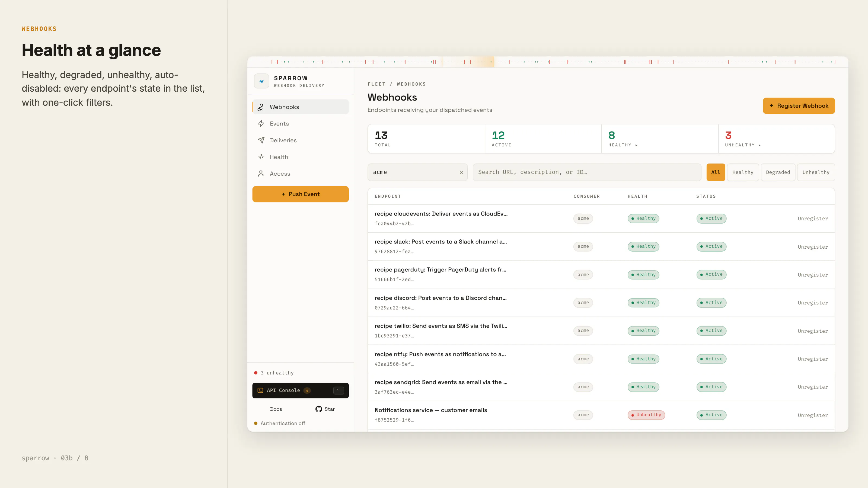Screen dimensions: 868x488
Task: Open the Docs link
Action: point(276,409)
